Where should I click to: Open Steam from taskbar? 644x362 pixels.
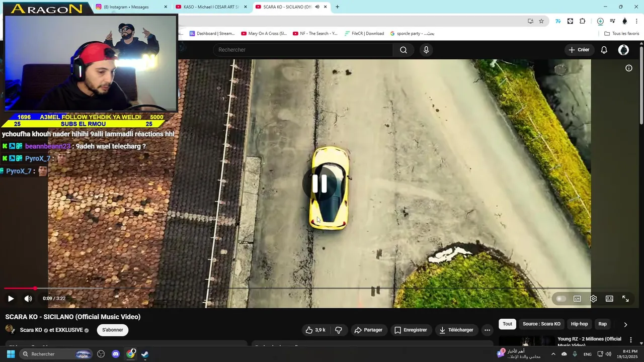coord(145,354)
